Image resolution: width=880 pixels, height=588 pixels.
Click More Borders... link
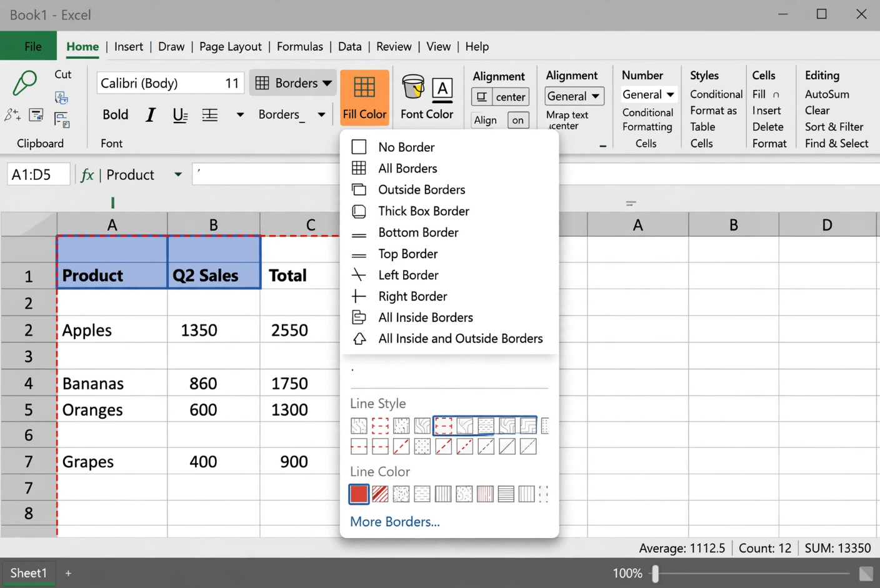[395, 522]
